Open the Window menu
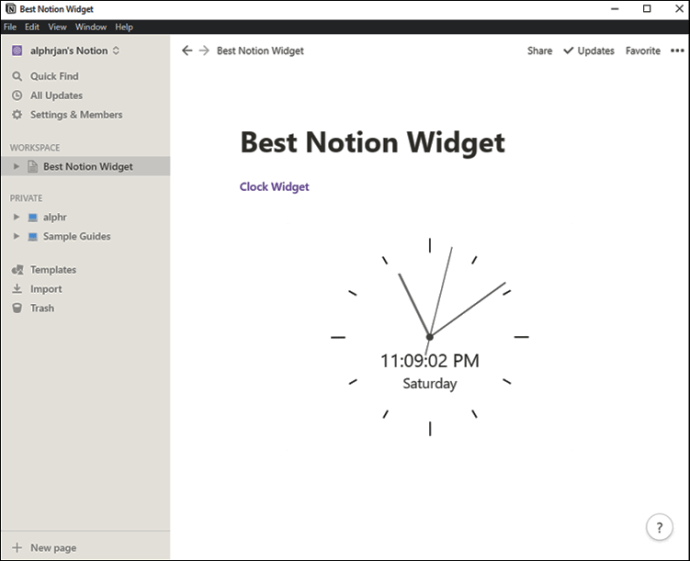The height and width of the screenshot is (561, 690). [91, 27]
